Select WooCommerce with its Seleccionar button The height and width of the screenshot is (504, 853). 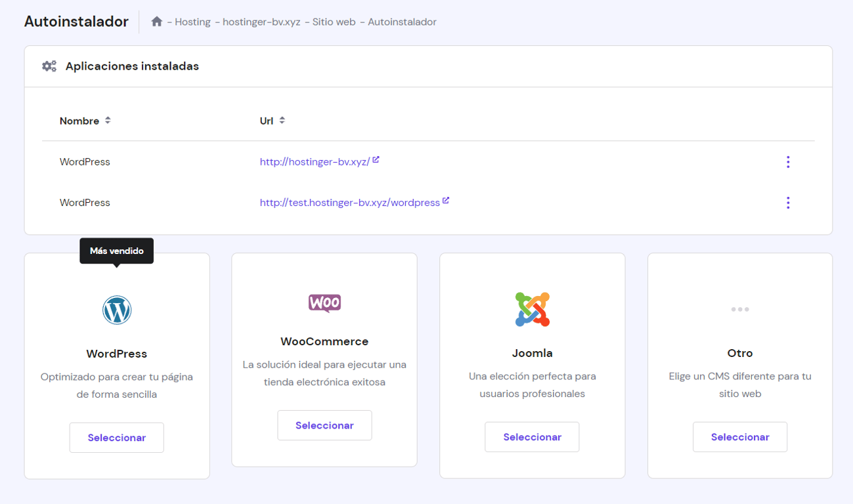coord(324,425)
